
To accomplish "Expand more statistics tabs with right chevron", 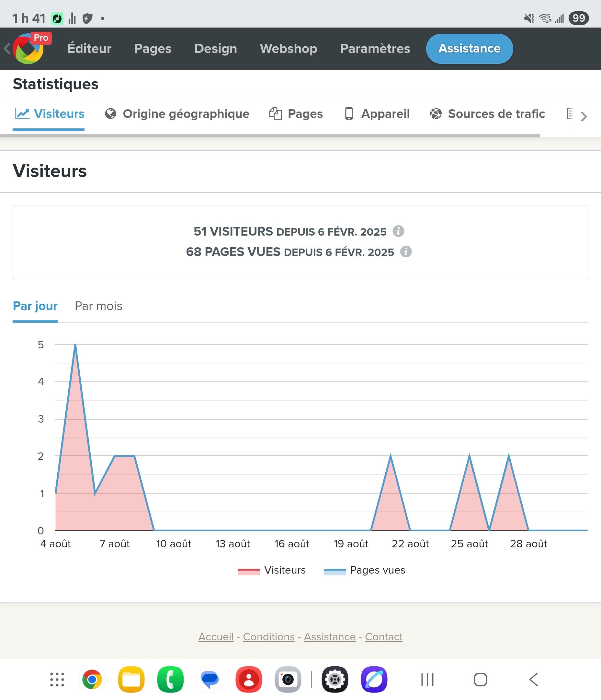I will pyautogui.click(x=584, y=116).
